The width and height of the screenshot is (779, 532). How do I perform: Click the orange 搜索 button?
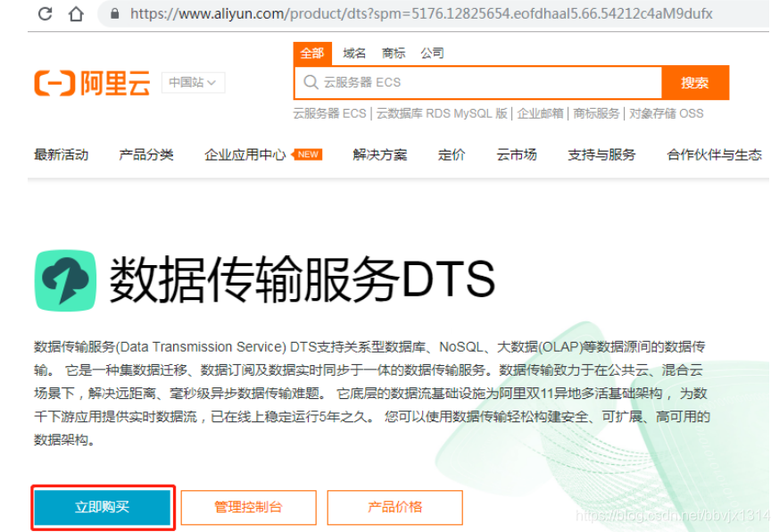[695, 82]
